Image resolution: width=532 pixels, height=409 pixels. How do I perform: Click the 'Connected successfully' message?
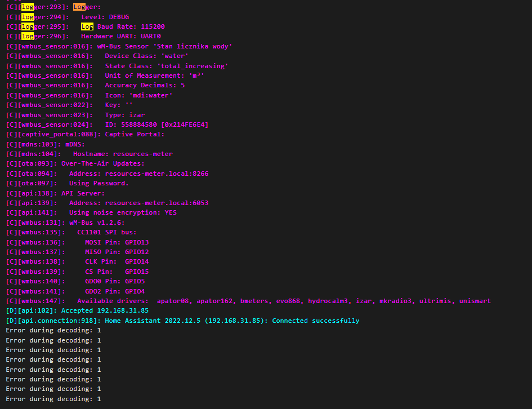click(315, 321)
